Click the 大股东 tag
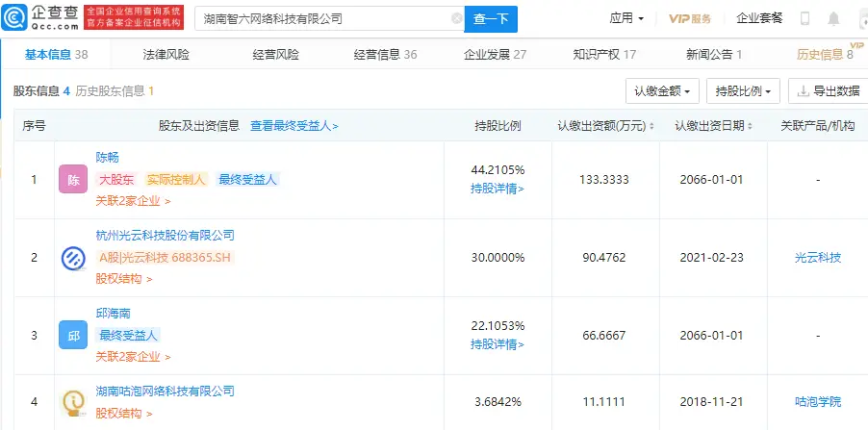 [x=116, y=179]
